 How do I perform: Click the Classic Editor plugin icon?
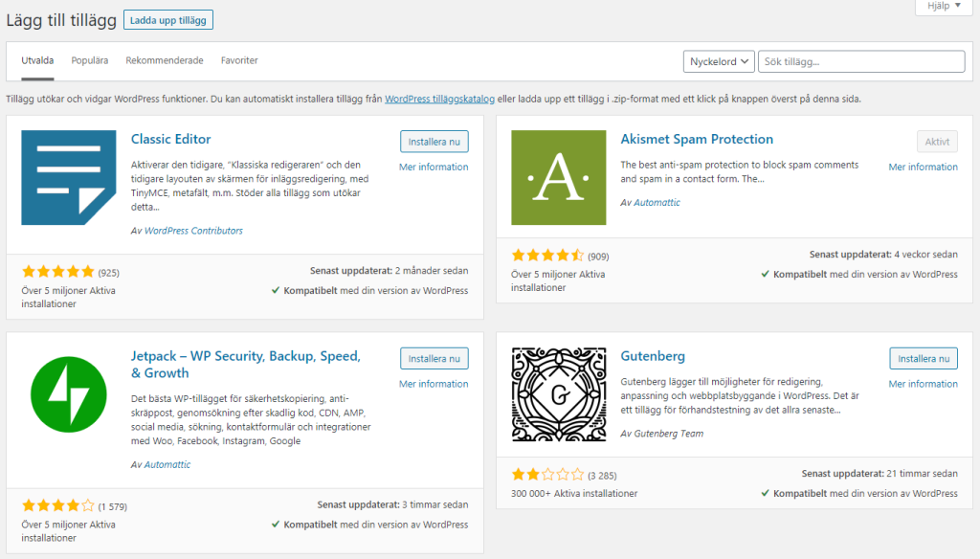69,178
